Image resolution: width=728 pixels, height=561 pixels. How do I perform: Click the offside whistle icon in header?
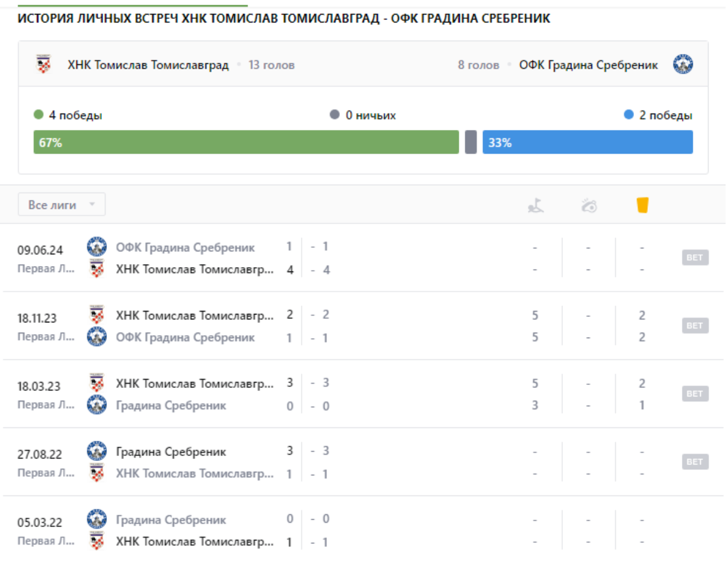tap(588, 206)
